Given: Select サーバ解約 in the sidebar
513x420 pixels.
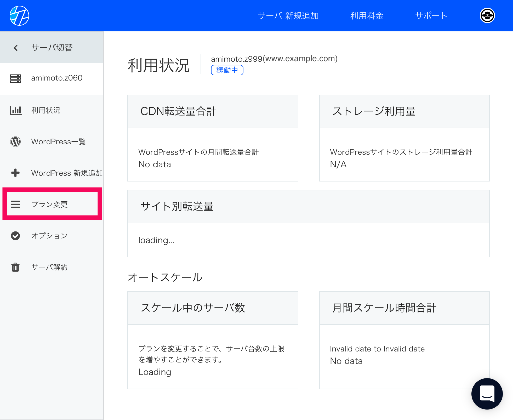Looking at the screenshot, I should [x=52, y=267].
